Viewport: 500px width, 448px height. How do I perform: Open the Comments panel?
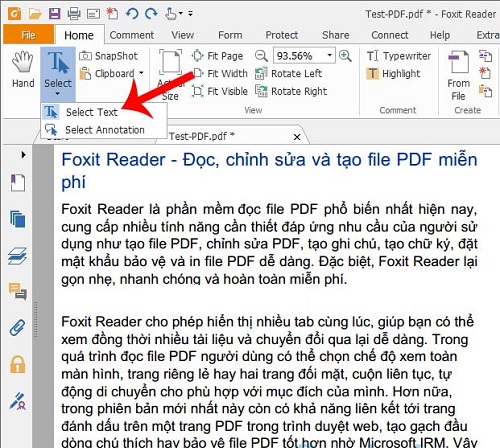click(18, 291)
